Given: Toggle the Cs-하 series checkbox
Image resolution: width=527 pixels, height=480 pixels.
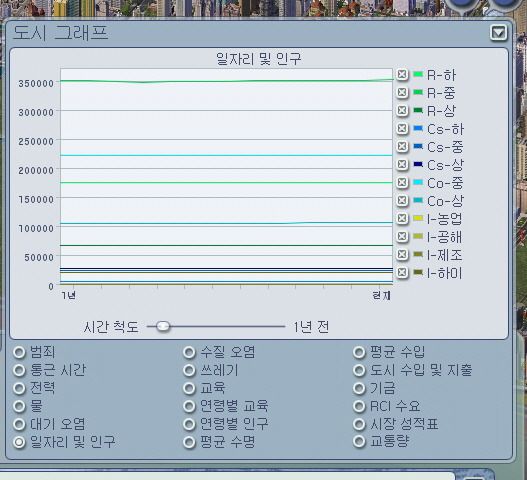Looking at the screenshot, I should point(402,128).
